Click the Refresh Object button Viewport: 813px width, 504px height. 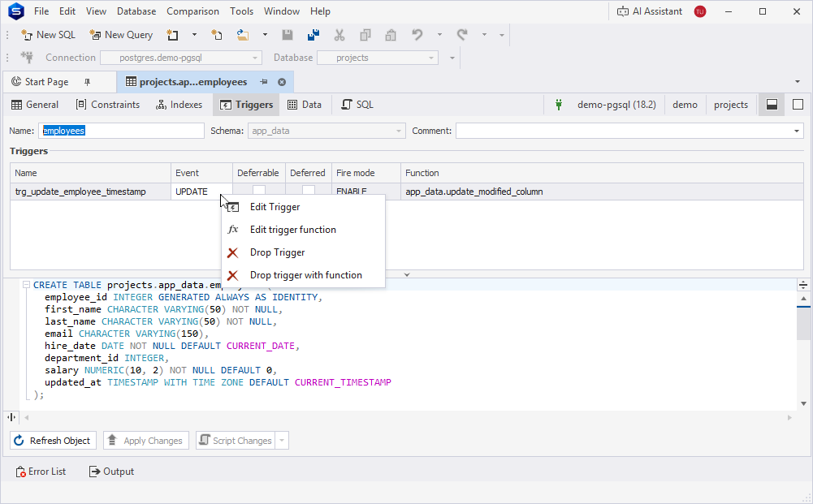tap(53, 441)
